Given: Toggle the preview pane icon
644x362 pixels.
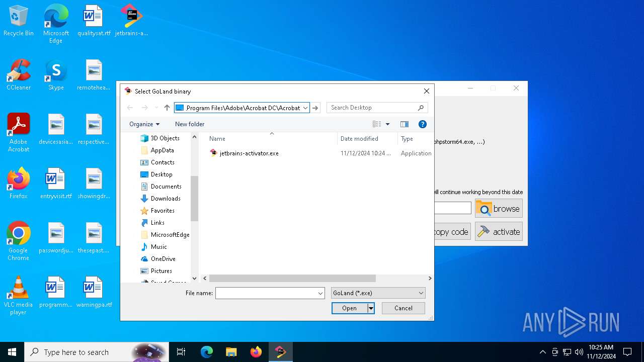Looking at the screenshot, I should 404,124.
